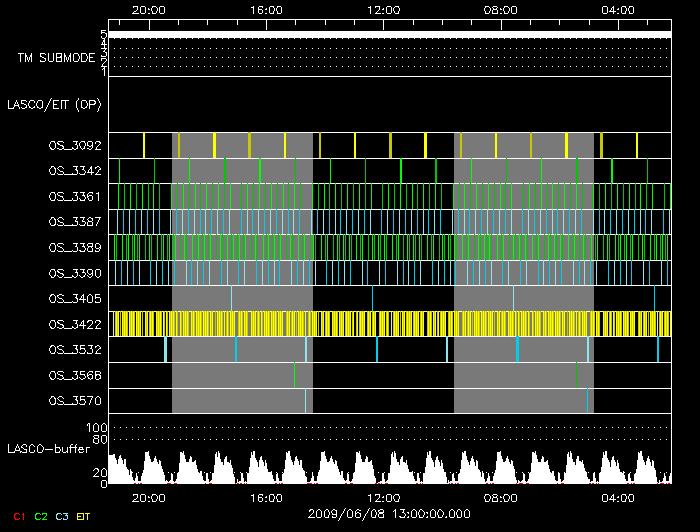Click the 08:00 tick on bottom axis

pyautogui.click(x=500, y=497)
